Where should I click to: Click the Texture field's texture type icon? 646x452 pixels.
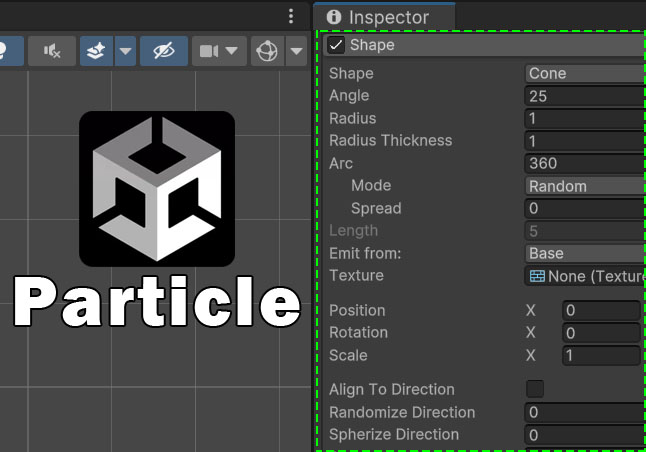[537, 276]
